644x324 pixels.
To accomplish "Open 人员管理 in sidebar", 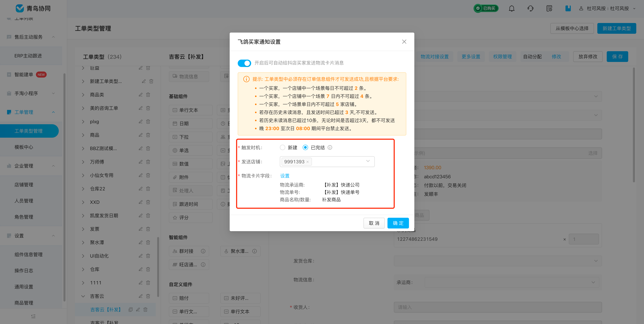I will [24, 201].
